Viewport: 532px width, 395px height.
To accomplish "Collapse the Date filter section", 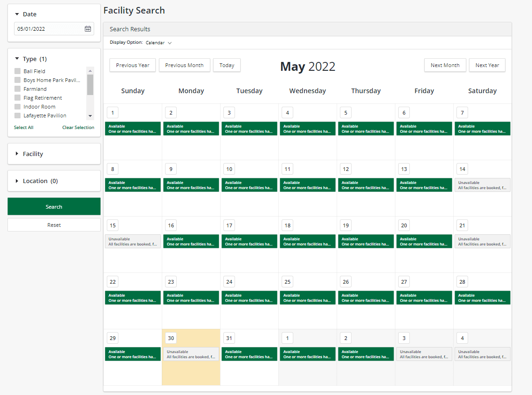I will 17,14.
